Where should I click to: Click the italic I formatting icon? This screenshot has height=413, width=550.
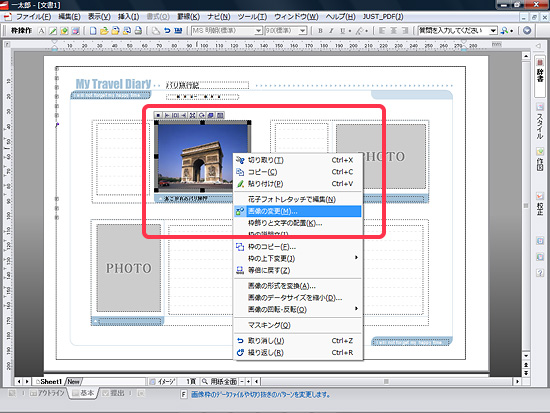coord(331,31)
